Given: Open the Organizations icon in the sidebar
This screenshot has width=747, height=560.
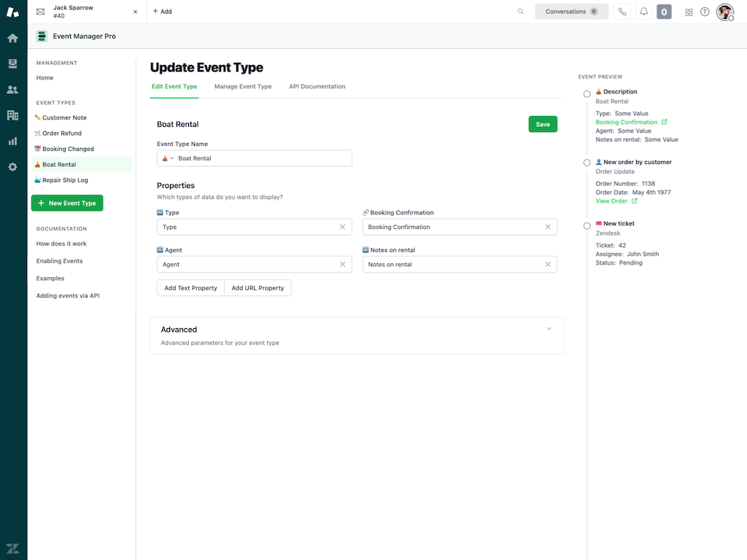Looking at the screenshot, I should [x=12, y=115].
